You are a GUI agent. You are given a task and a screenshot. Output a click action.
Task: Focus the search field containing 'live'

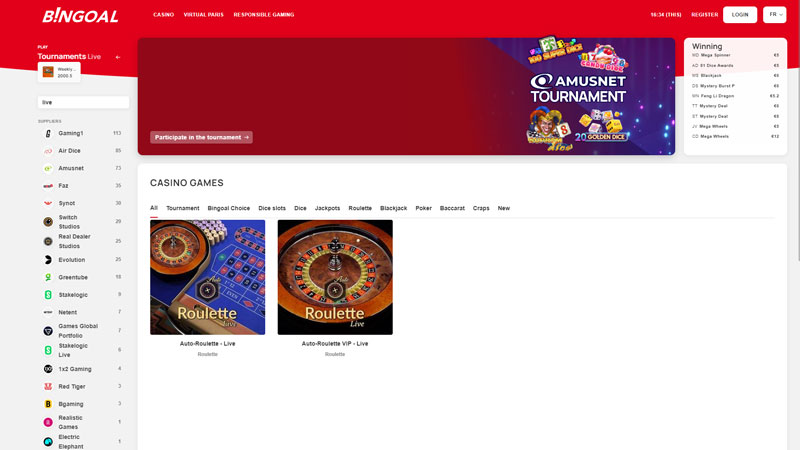click(x=83, y=102)
